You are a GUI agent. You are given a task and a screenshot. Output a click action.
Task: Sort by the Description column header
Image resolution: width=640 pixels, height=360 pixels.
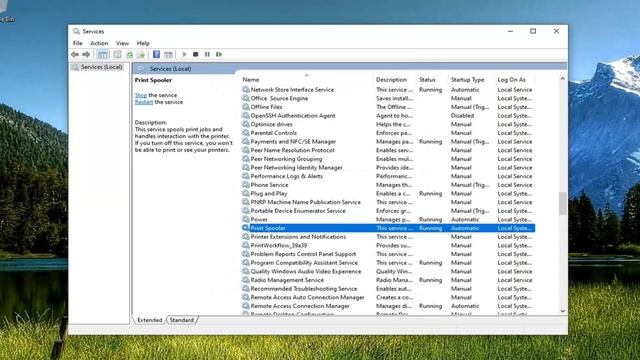tap(394, 80)
